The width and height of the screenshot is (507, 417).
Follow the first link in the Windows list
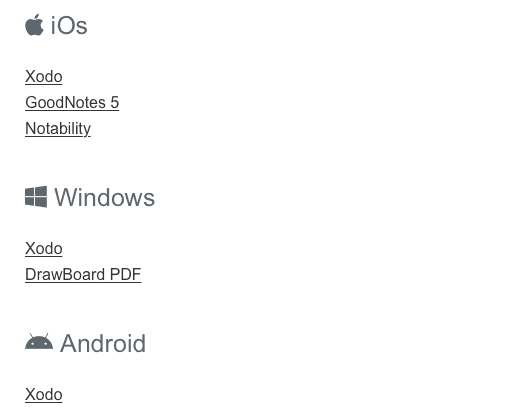coord(44,249)
